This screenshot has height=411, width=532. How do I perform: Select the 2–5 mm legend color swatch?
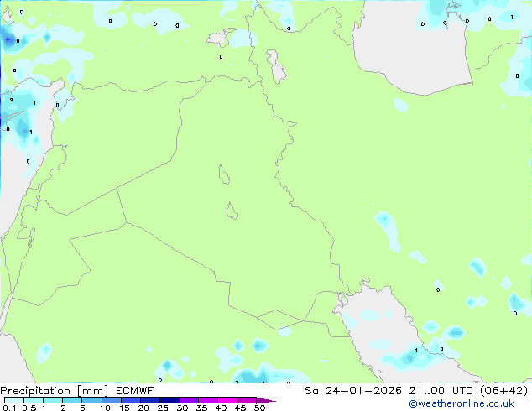(x=72, y=400)
